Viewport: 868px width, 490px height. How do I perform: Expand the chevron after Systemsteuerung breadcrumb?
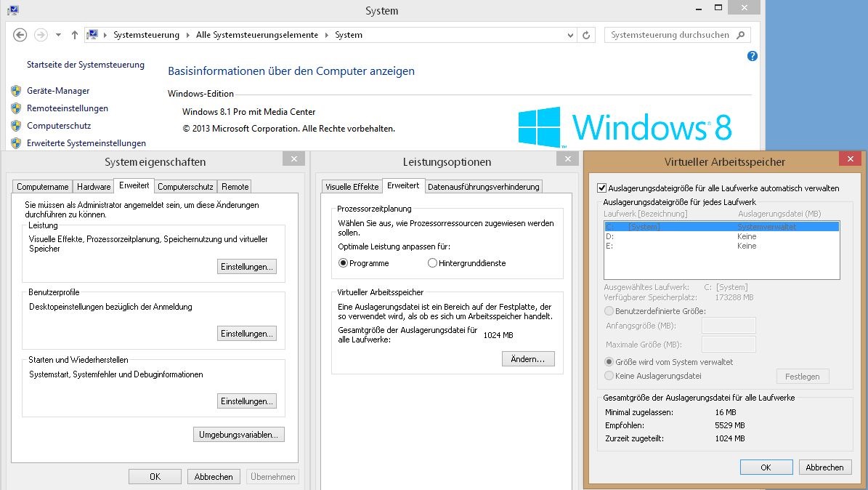click(187, 35)
